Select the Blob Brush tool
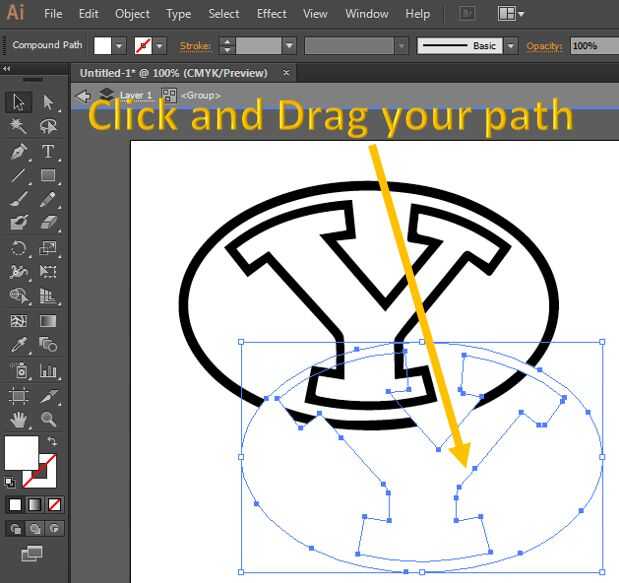619x583 pixels. (x=18, y=223)
